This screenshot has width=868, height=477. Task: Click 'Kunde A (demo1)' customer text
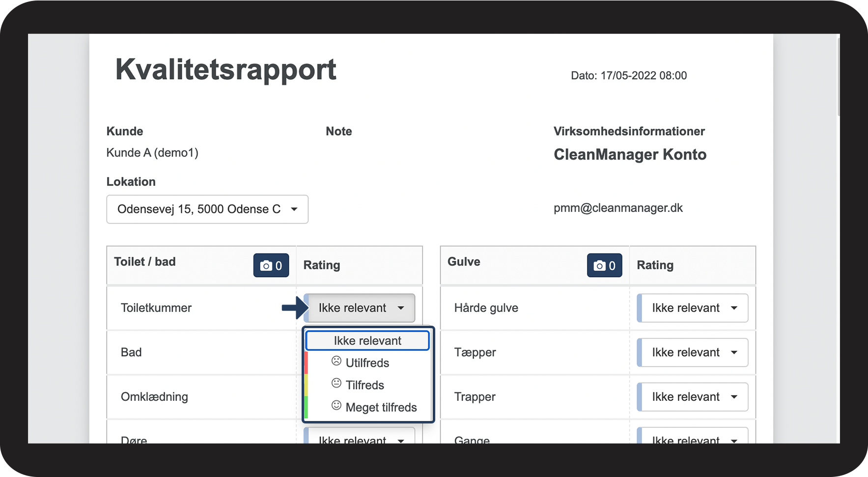(x=152, y=153)
